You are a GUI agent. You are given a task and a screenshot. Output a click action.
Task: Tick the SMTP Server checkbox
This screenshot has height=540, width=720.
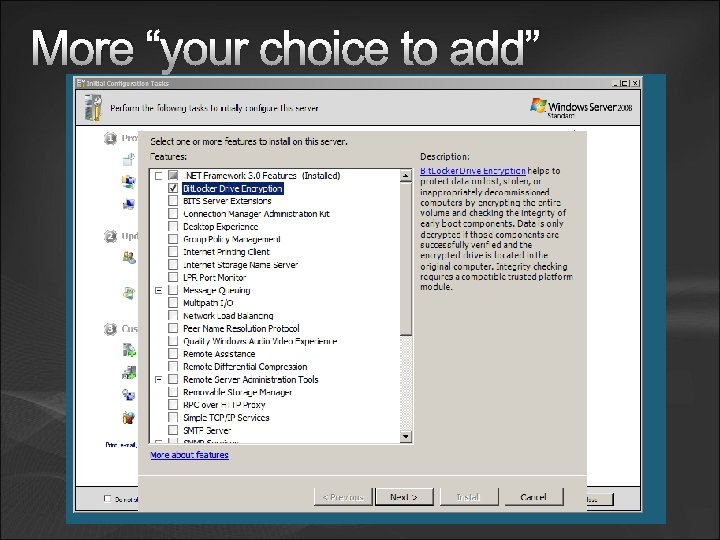(173, 430)
